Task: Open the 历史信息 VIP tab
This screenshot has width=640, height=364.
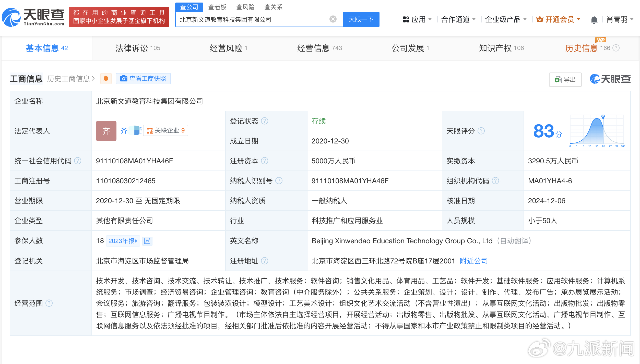Action: [x=588, y=48]
